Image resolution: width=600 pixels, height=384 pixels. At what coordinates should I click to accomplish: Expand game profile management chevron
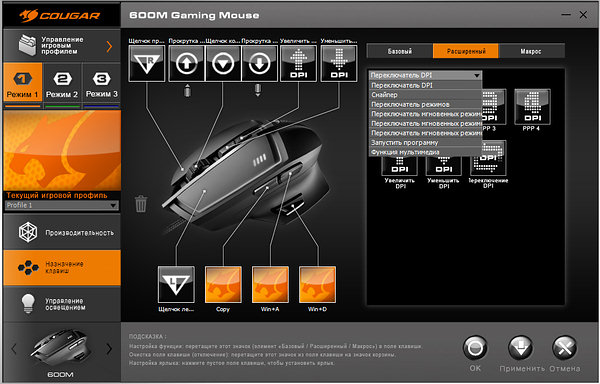click(x=109, y=46)
